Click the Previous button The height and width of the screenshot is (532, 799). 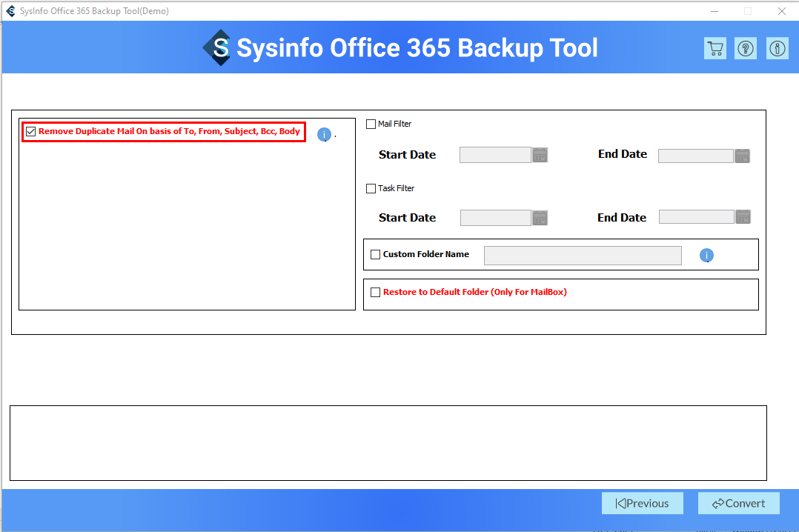pos(642,503)
